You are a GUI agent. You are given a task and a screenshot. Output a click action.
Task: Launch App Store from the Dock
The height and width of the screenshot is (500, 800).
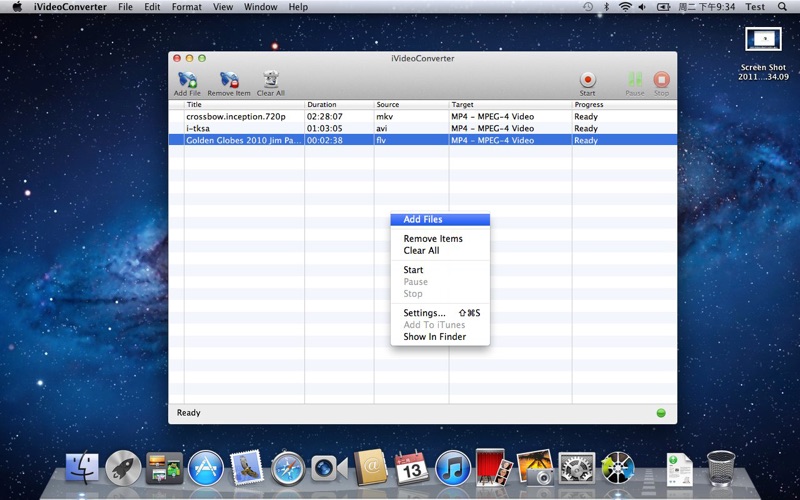[206, 467]
